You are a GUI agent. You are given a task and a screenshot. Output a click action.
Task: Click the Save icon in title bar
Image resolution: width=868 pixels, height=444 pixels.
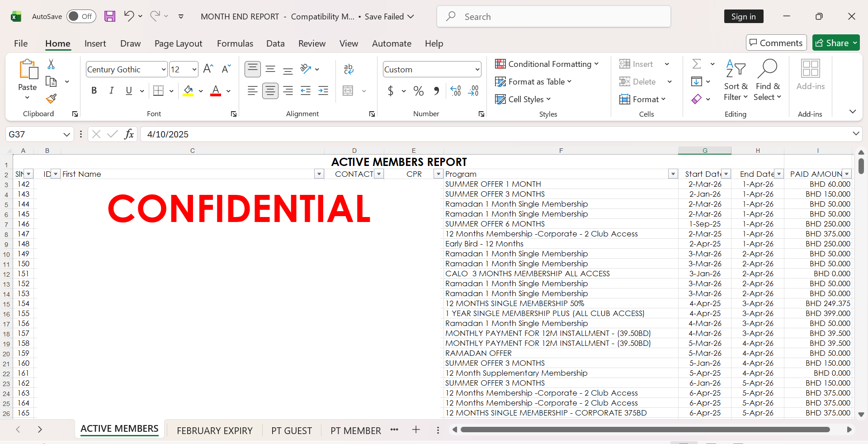pyautogui.click(x=110, y=16)
